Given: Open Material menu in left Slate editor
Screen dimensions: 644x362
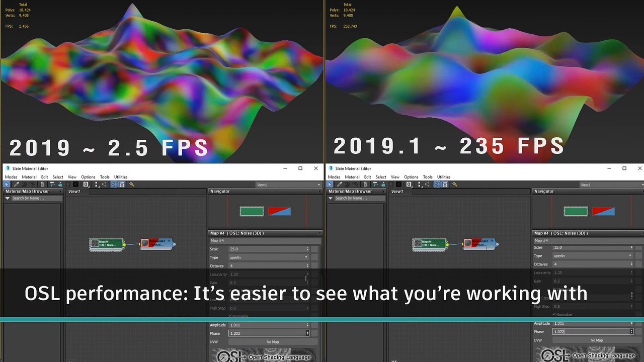Looking at the screenshot, I should point(29,177).
